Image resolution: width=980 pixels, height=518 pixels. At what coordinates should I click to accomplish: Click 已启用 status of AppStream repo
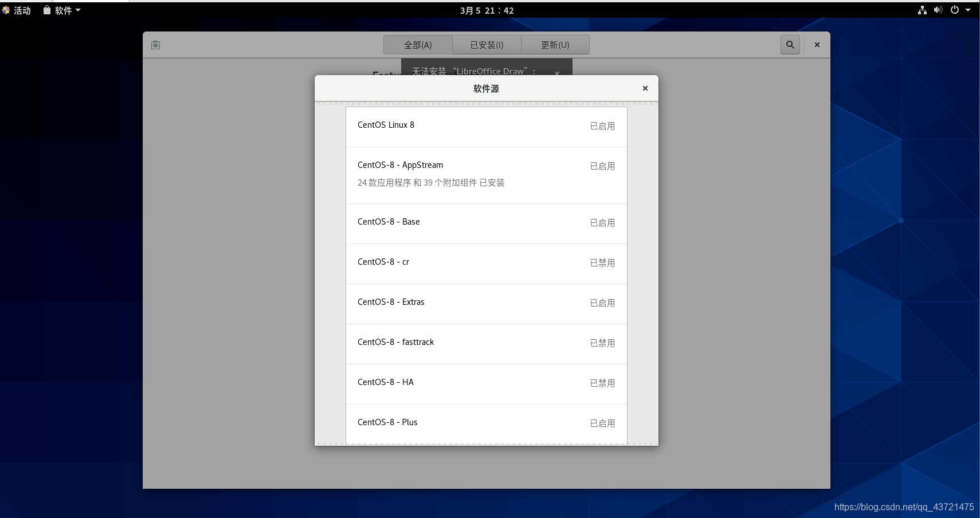click(602, 166)
